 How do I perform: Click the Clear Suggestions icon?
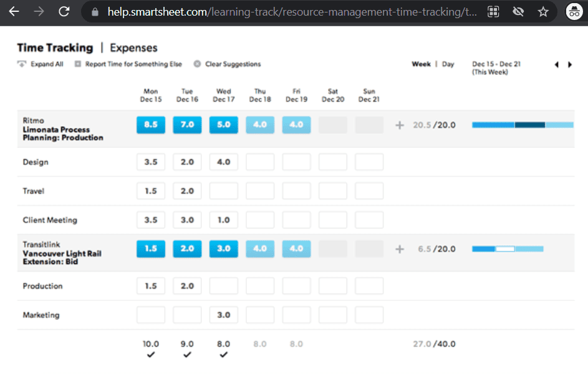pyautogui.click(x=199, y=64)
